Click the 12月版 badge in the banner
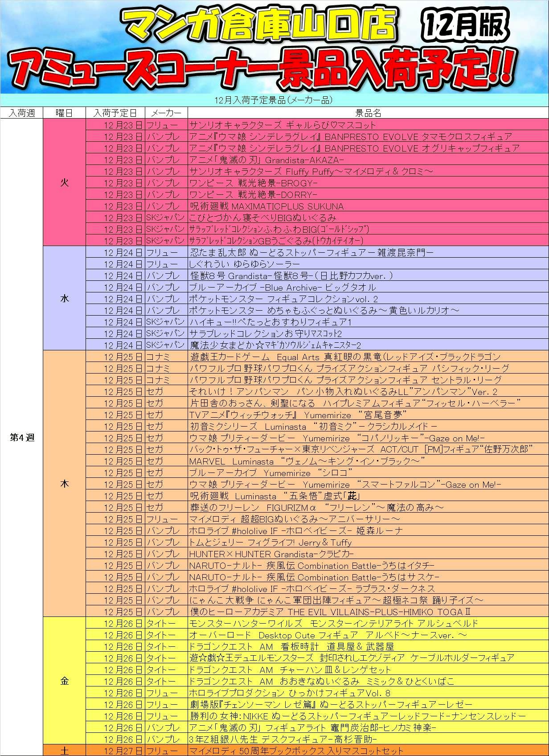549x756 pixels. pyautogui.click(x=465, y=26)
